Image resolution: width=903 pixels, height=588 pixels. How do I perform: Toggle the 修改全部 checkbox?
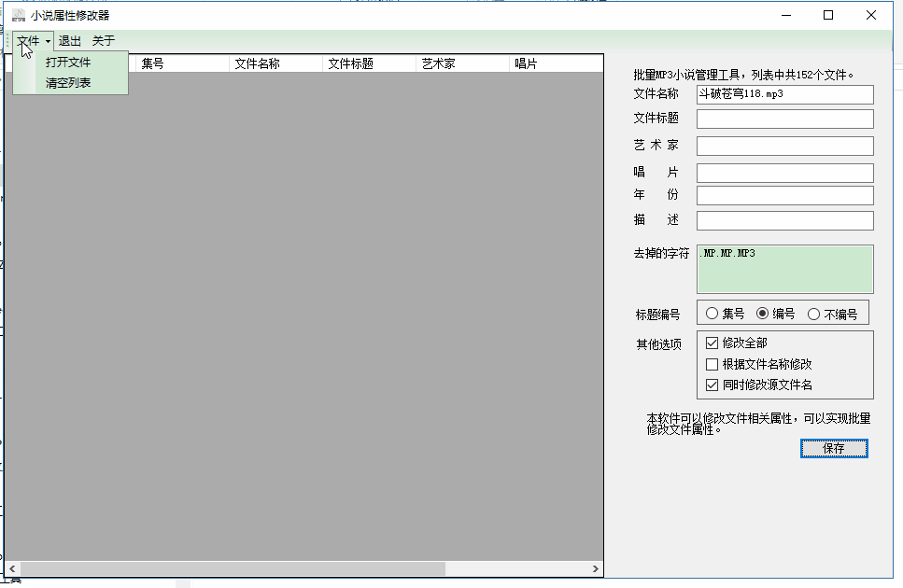click(713, 343)
